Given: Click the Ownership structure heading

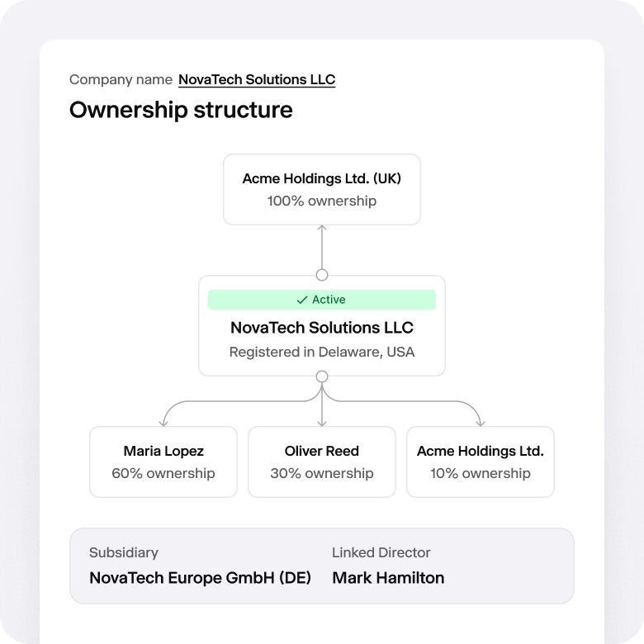Looking at the screenshot, I should pos(181,110).
